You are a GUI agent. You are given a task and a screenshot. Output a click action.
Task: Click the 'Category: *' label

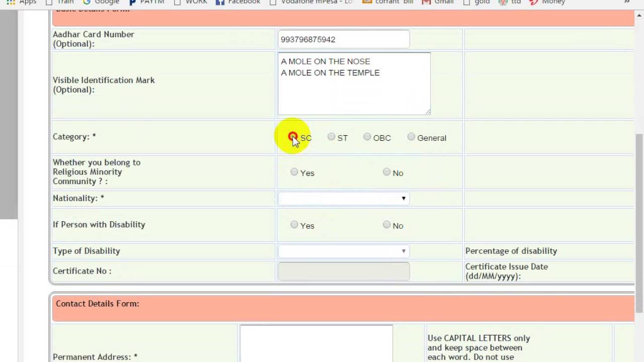[74, 137]
